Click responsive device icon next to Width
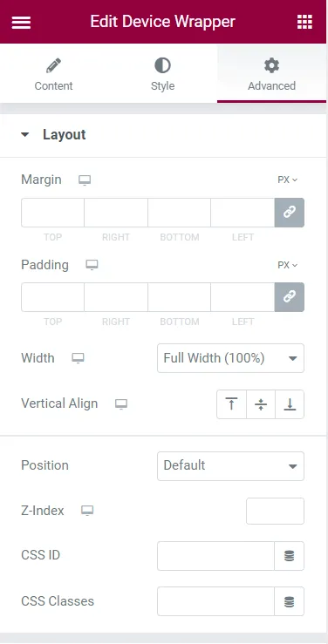Image resolution: width=328 pixels, height=644 pixels. click(x=78, y=358)
